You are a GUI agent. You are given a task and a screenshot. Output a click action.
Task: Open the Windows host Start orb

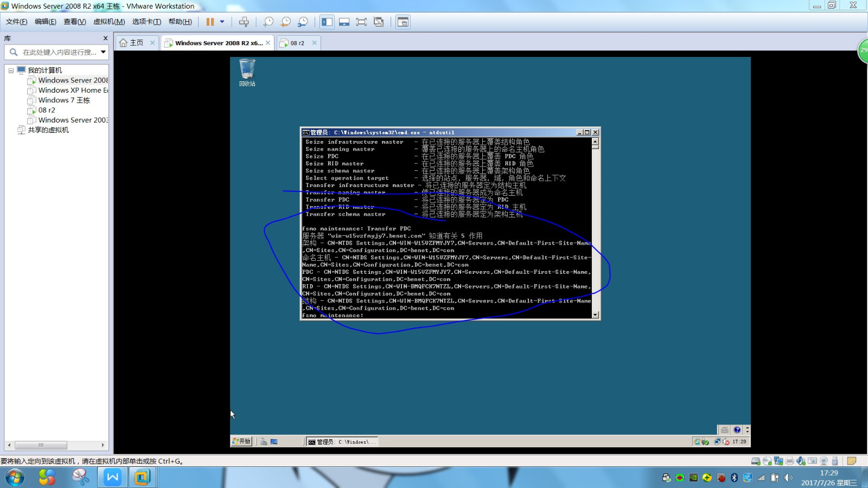coord(15,478)
